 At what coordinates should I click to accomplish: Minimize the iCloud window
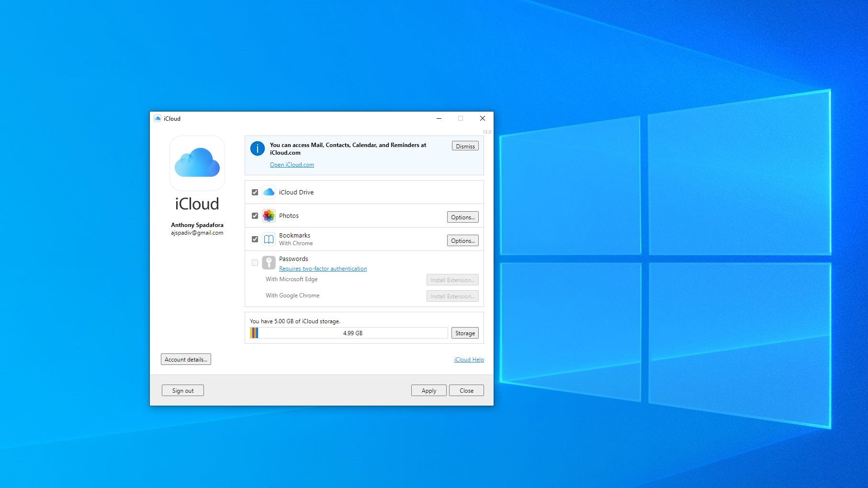439,118
